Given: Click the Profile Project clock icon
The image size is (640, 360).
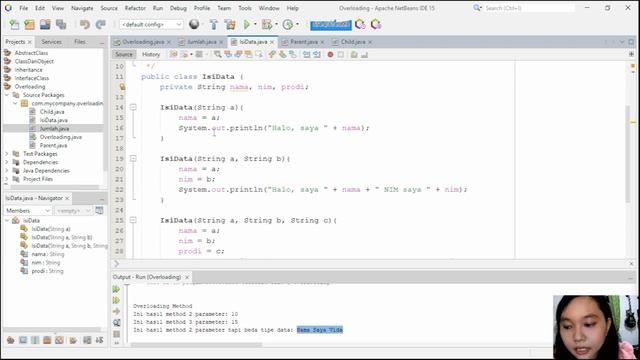Looking at the screenshot, I should click(288, 24).
